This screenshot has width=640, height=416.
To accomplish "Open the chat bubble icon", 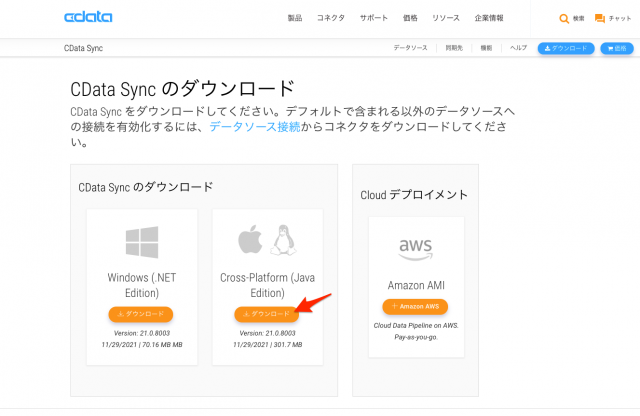I will [x=600, y=18].
